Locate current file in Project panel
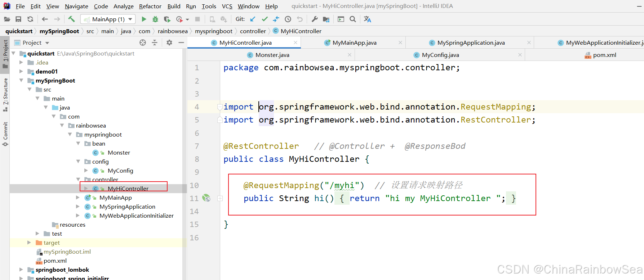Screen dimensions: 644x280 pos(143,43)
